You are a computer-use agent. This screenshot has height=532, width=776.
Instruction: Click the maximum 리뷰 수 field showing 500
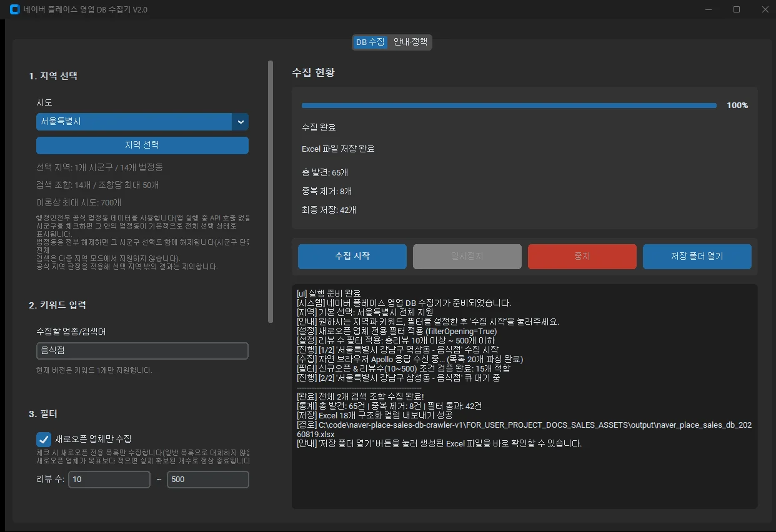click(x=208, y=480)
